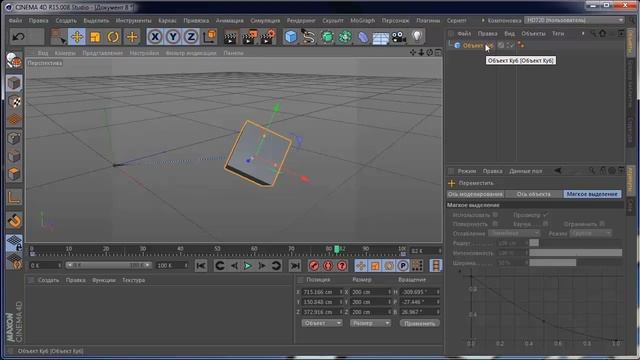640x360 pixels.
Task: Click the Ширина slider bar
Action: 576,263
